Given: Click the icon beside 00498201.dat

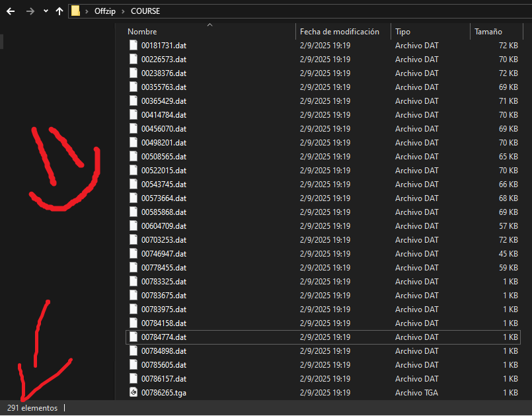Looking at the screenshot, I should pyautogui.click(x=133, y=143).
